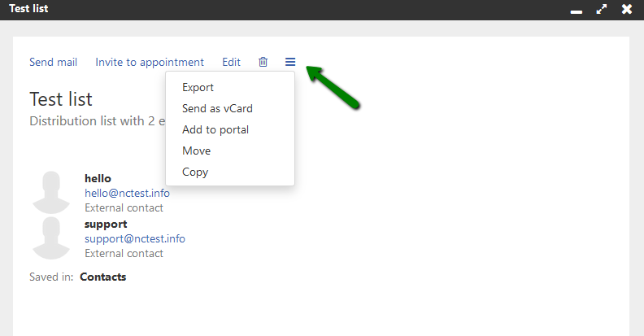
Task: Toggle fullscreen with the expand arrows icon
Action: 602,10
